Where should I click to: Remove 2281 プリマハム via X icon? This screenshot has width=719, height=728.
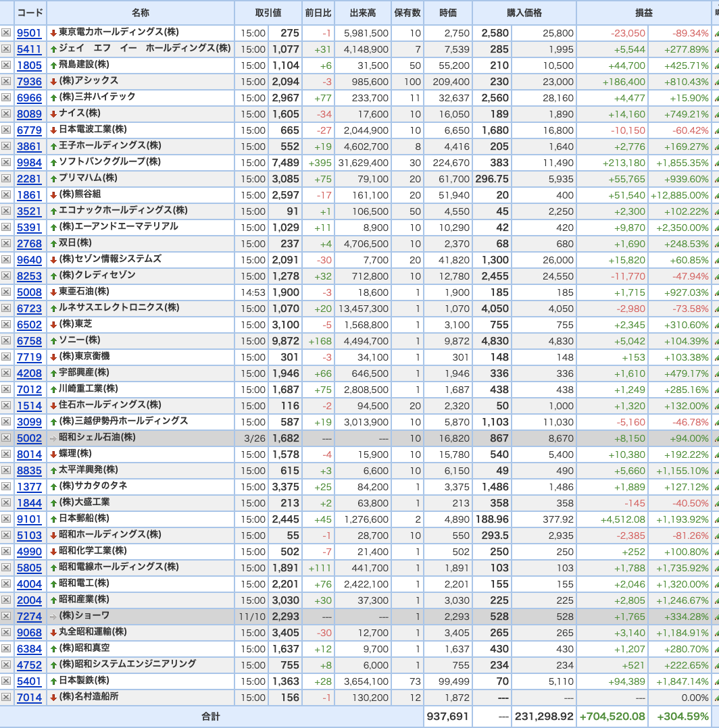click(x=5, y=179)
